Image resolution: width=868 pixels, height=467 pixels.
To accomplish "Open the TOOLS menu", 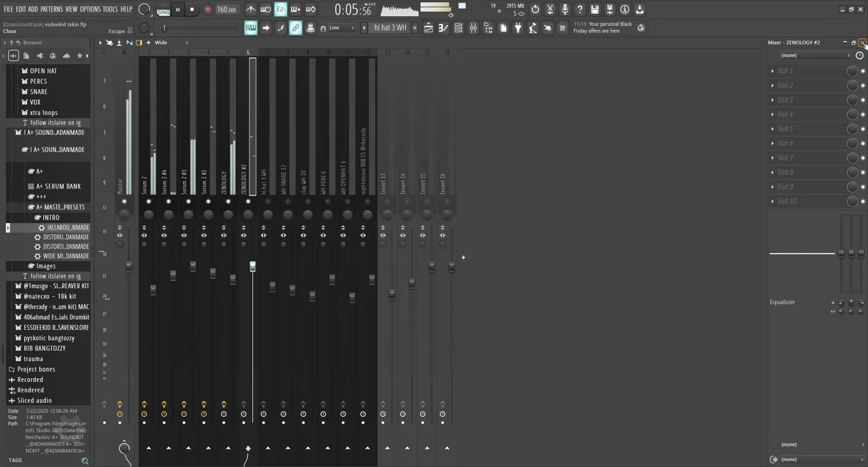I will click(x=111, y=9).
